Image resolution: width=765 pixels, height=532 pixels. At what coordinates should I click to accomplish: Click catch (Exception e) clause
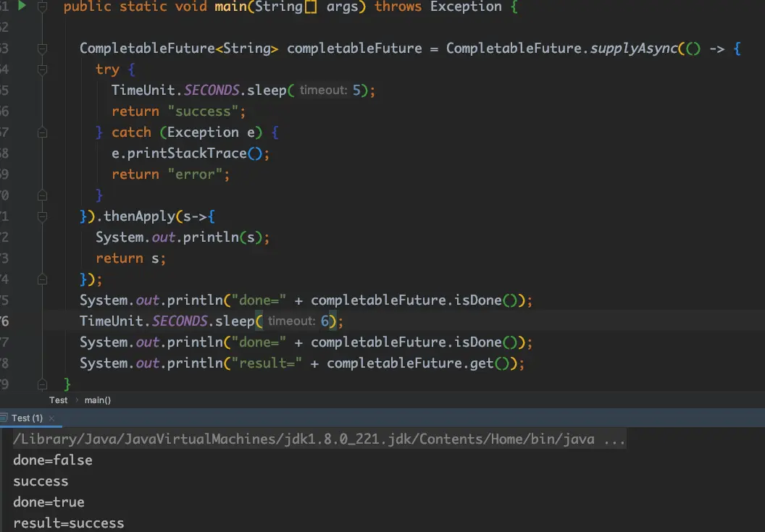187,132
